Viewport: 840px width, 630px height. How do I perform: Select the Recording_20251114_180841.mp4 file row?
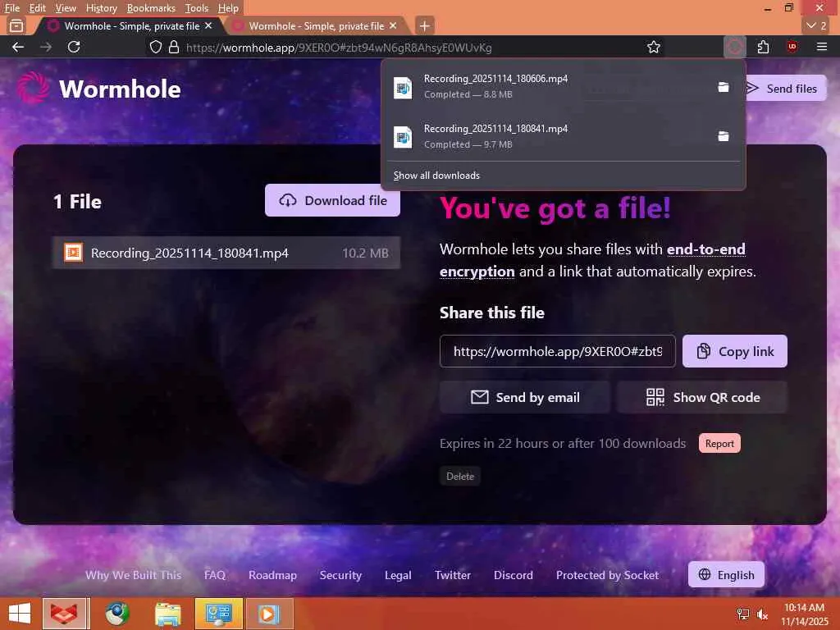[x=226, y=253]
